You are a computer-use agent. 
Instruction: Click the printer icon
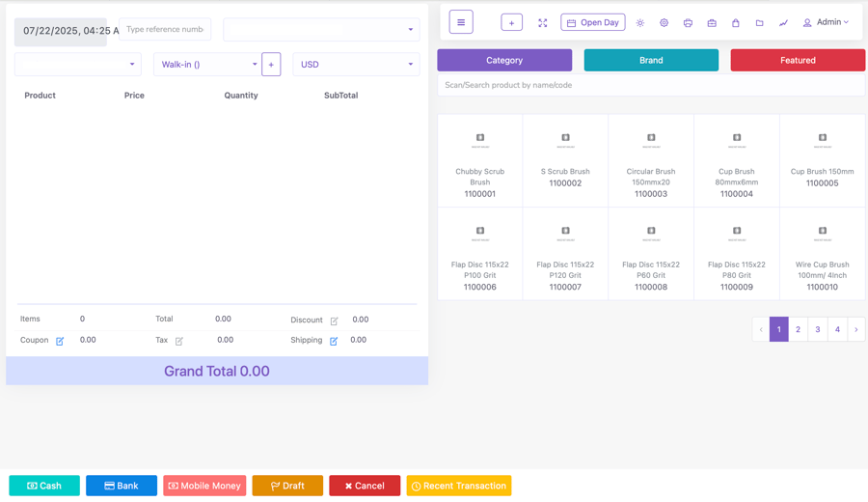point(688,23)
